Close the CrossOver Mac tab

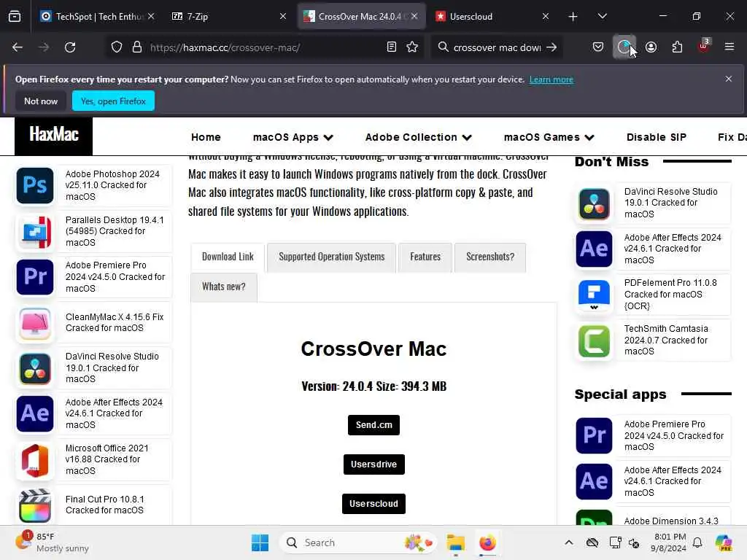click(414, 16)
